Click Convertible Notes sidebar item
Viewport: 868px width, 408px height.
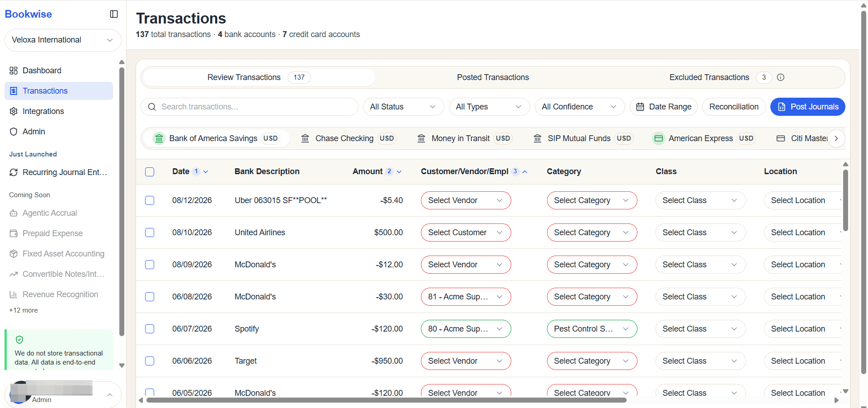[59, 274]
